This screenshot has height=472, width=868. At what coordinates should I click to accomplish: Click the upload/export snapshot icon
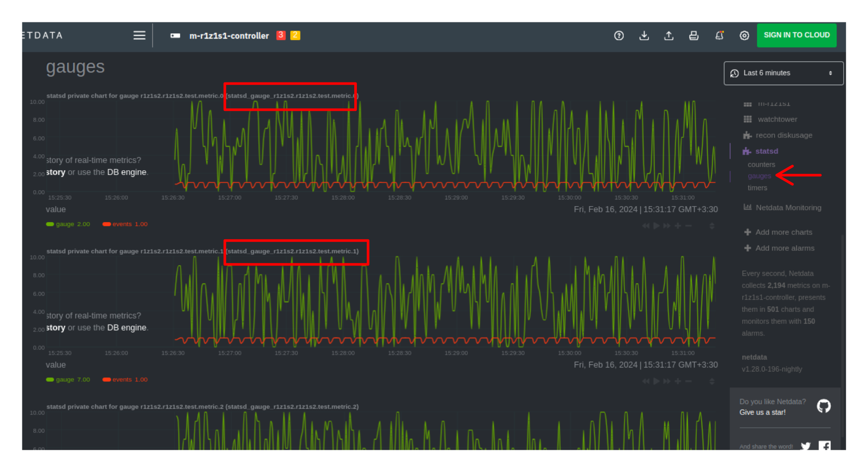coord(669,35)
